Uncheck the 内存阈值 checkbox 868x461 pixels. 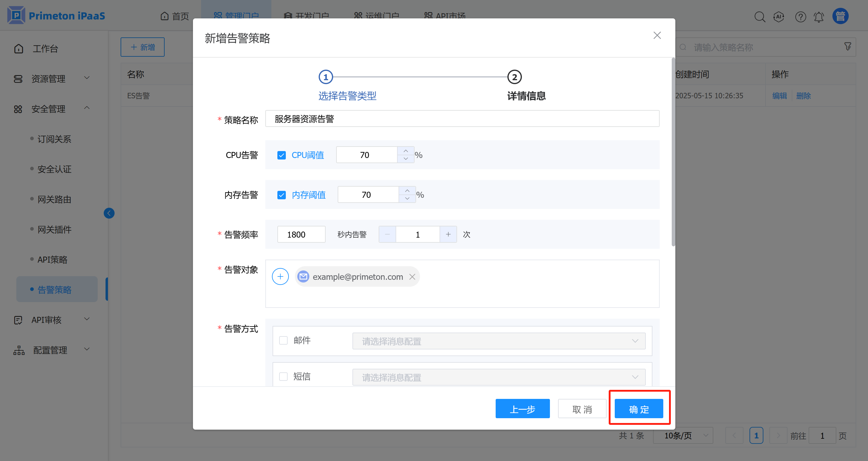tap(281, 195)
